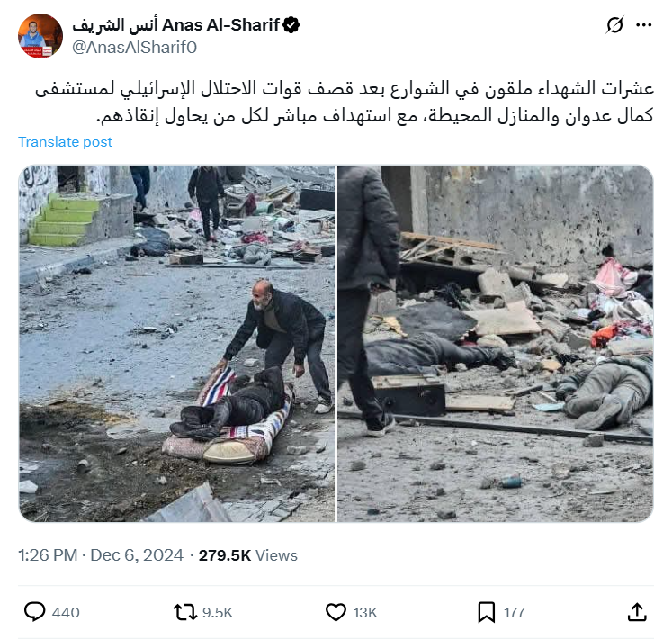Bookmark this post

click(x=486, y=612)
